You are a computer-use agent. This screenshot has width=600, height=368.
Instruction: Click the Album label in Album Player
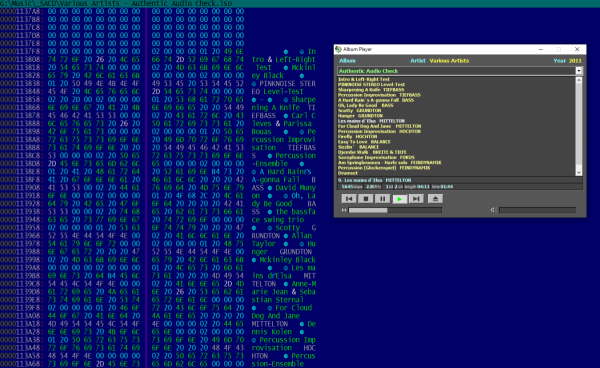(347, 60)
